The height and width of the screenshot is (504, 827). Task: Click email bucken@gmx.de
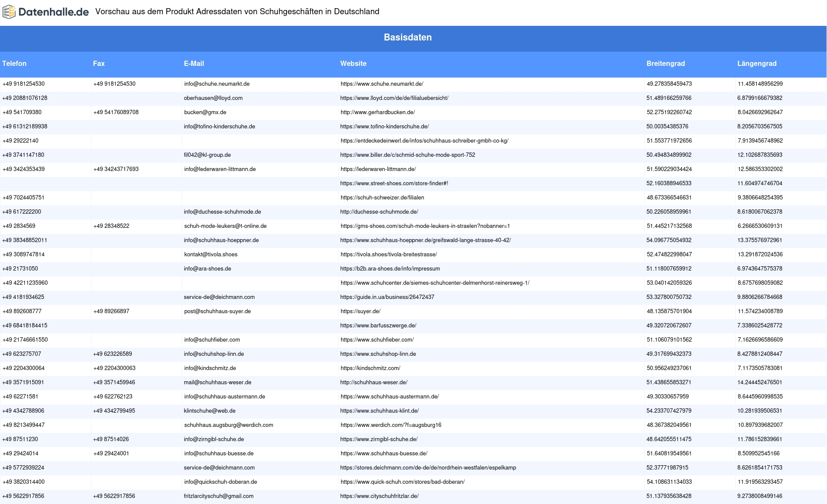205,112
